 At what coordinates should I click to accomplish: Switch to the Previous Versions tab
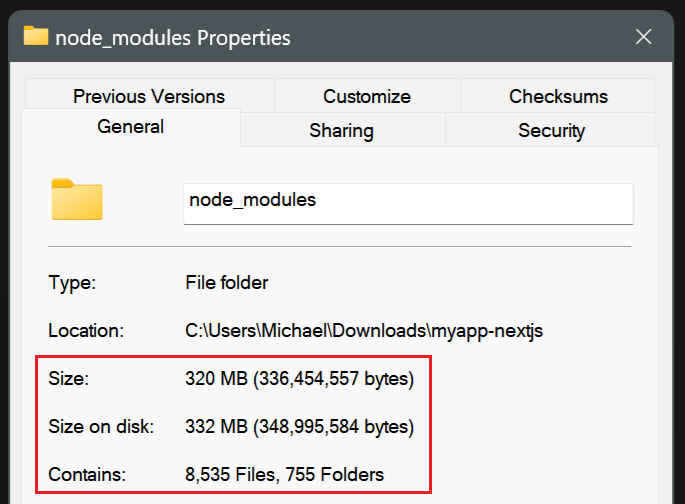pos(149,96)
